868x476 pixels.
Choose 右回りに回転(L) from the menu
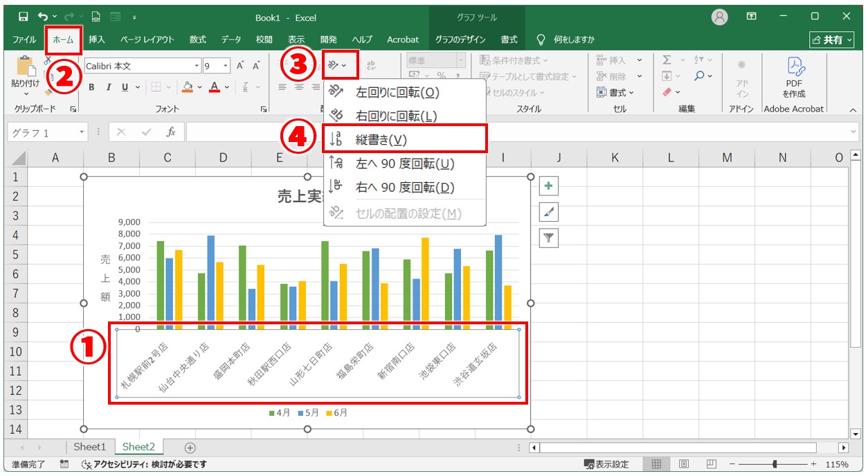coord(405,116)
